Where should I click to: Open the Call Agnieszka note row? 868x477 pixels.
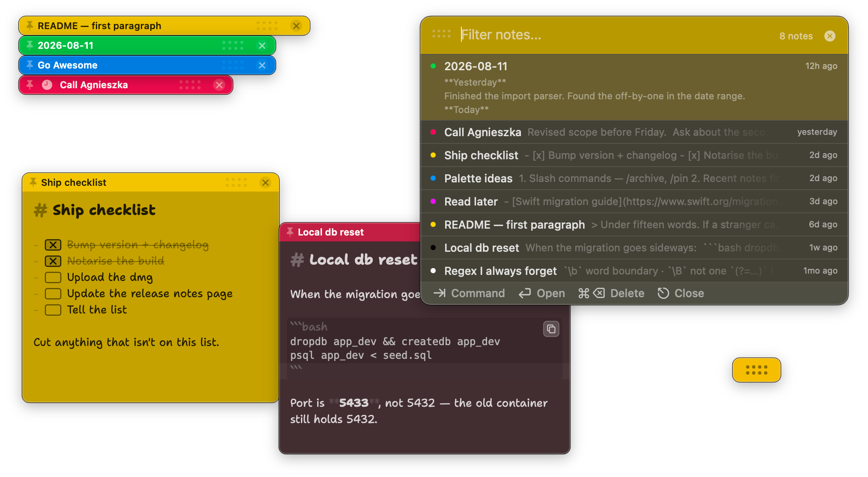coord(634,132)
